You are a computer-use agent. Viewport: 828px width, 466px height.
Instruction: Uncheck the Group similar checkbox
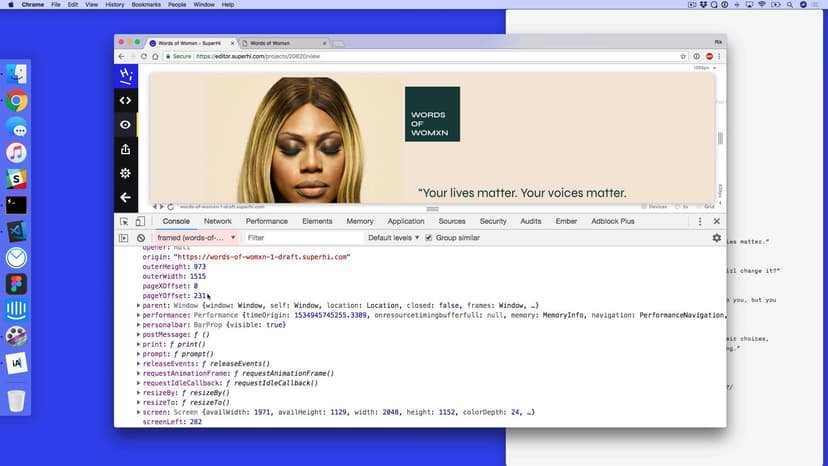pyautogui.click(x=429, y=238)
